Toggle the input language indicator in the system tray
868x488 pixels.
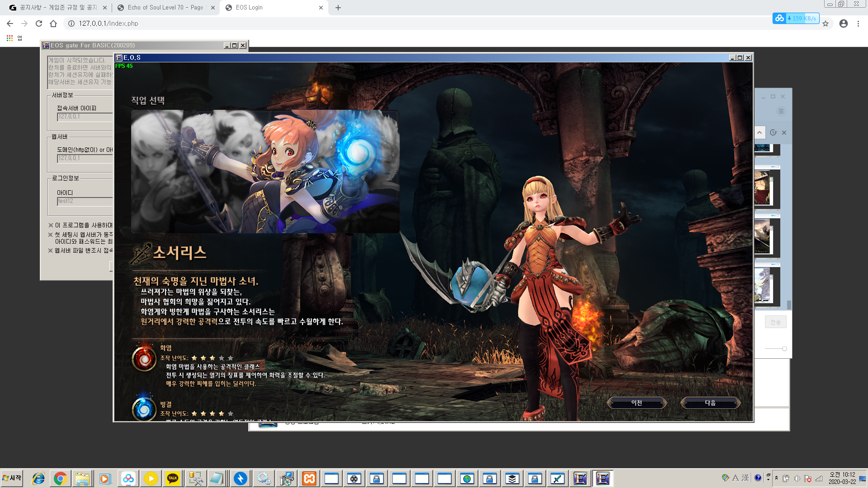click(736, 478)
